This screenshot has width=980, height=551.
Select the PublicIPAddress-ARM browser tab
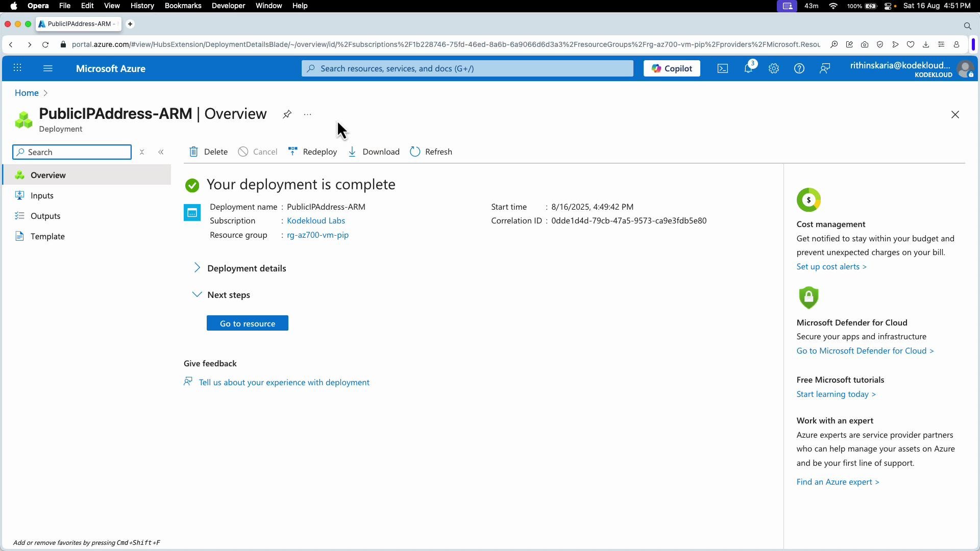coord(78,24)
